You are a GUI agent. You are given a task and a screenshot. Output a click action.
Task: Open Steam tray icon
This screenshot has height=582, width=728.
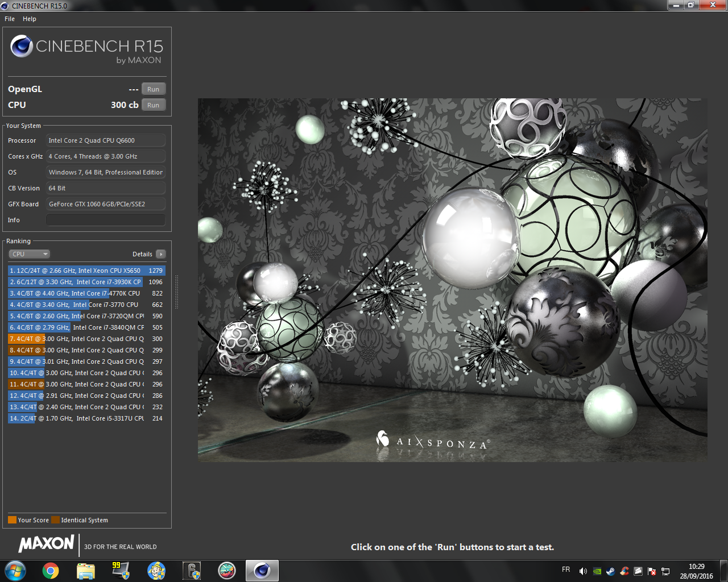click(x=611, y=571)
